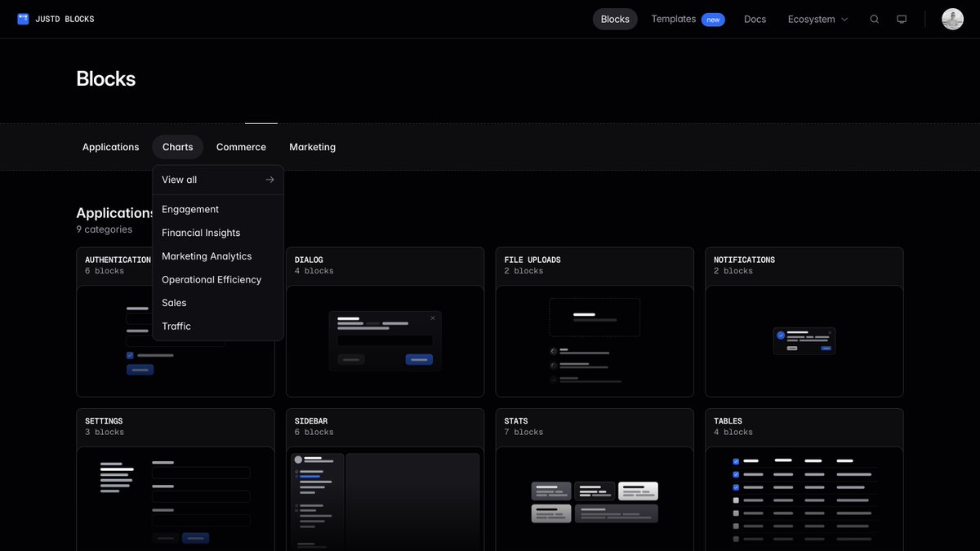This screenshot has width=980, height=551.
Task: Choose Engagement in the Charts dropdown
Action: click(190, 209)
